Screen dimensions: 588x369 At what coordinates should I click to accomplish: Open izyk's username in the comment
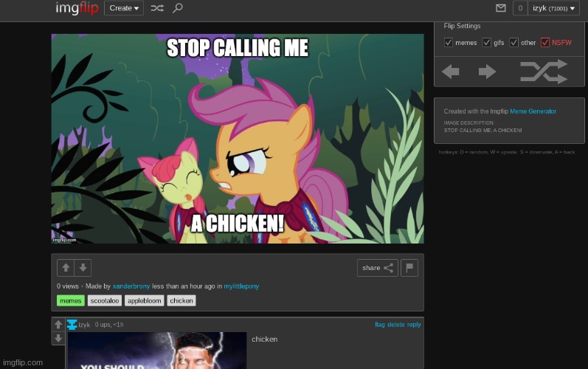coord(84,325)
